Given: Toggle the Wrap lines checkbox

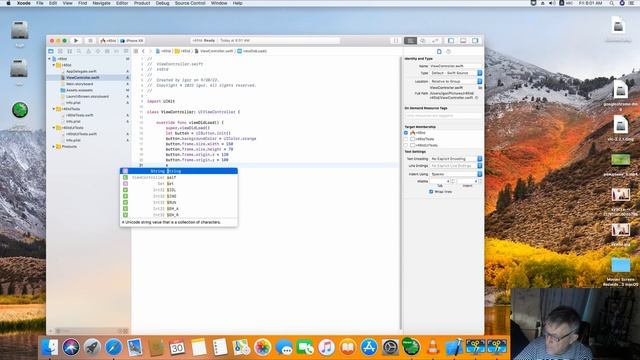Looking at the screenshot, I should (x=431, y=191).
